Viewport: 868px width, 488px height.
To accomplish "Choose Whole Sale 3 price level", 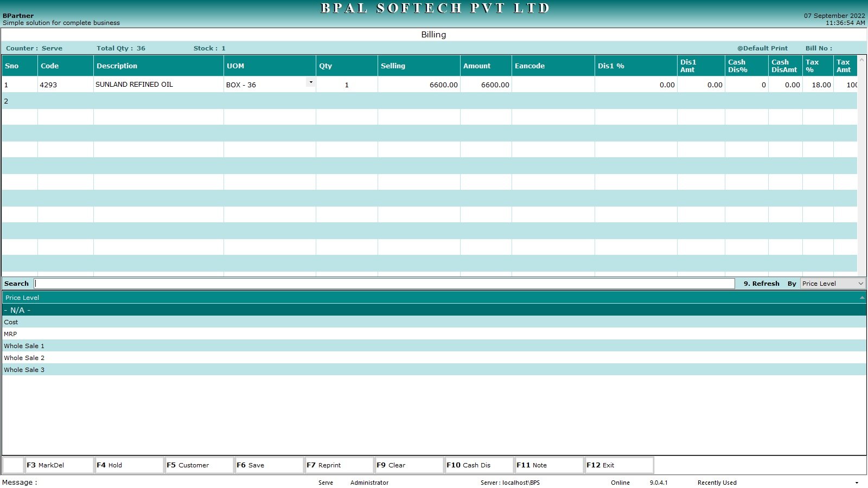I will (24, 370).
